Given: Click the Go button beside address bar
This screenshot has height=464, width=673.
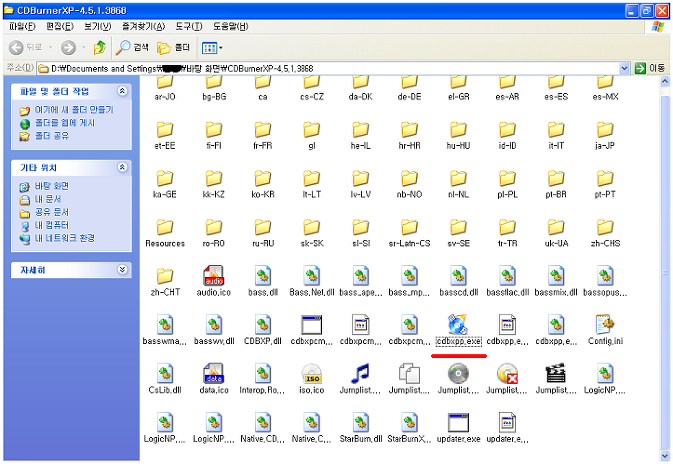Looking at the screenshot, I should pyautogui.click(x=650, y=68).
